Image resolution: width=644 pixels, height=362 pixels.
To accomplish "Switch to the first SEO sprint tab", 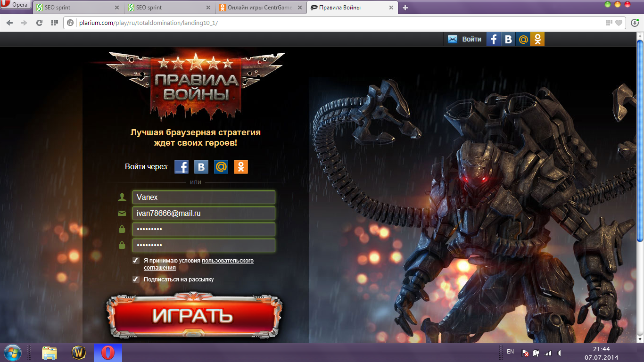I will [78, 8].
